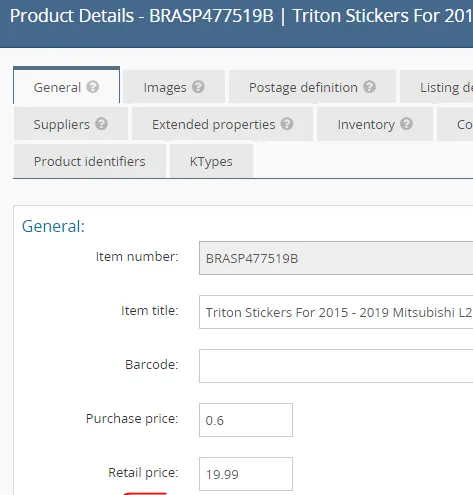Screen dimensions: 473x495
Task: Switch to the Images tab
Action: coord(174,87)
